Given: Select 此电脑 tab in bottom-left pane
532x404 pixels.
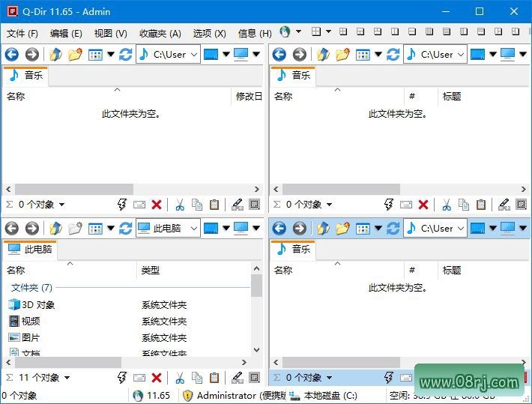Looking at the screenshot, I should point(30,249).
